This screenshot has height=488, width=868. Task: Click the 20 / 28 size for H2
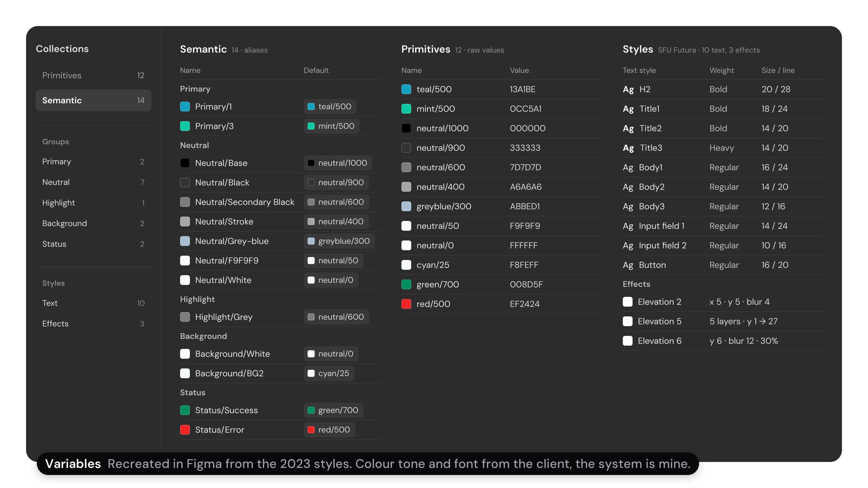[x=776, y=89]
